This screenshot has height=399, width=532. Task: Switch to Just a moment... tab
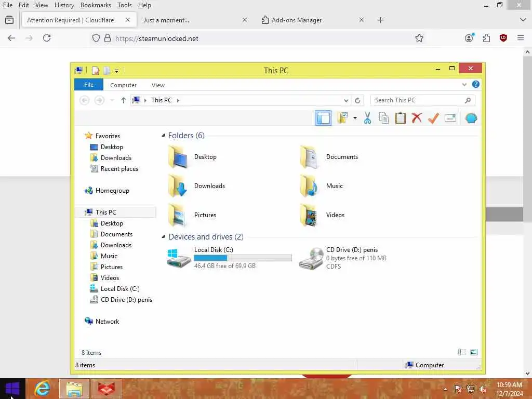tap(166, 20)
